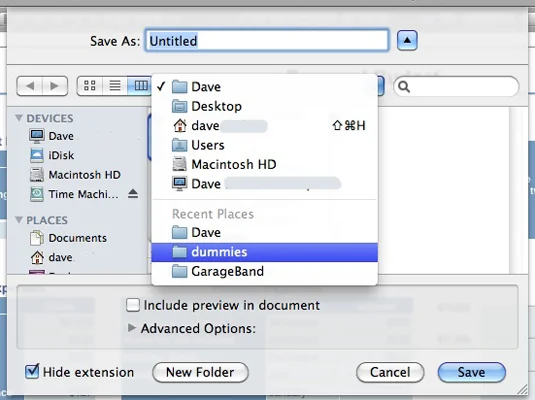The width and height of the screenshot is (535, 400).
Task: Switch to icon view in the dialog
Action: [x=90, y=85]
